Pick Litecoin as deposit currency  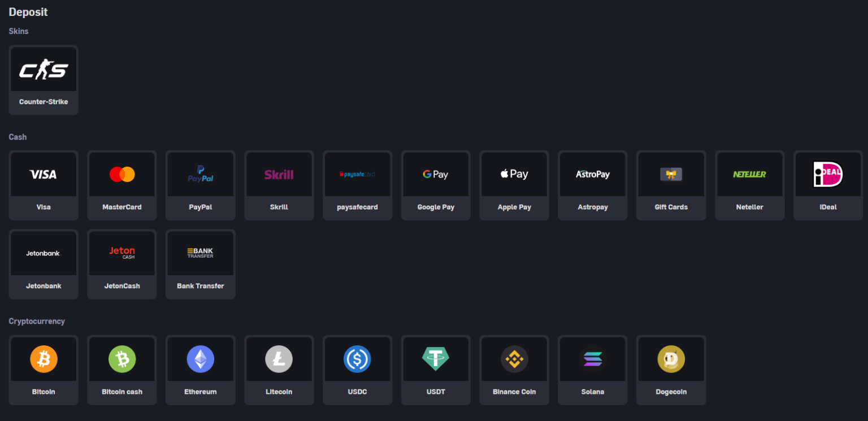(x=279, y=370)
